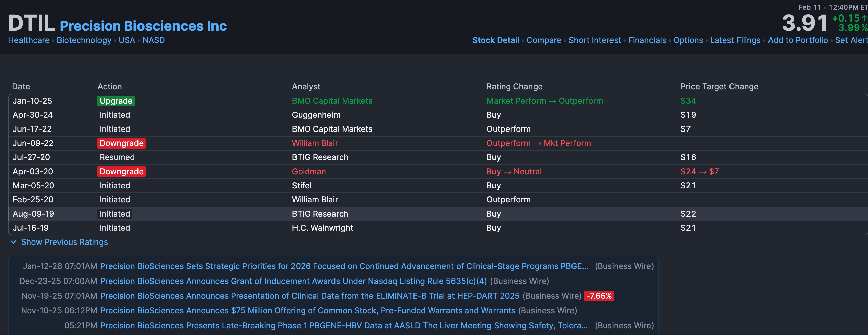Click the $19 Guggenheim price target

688,115
